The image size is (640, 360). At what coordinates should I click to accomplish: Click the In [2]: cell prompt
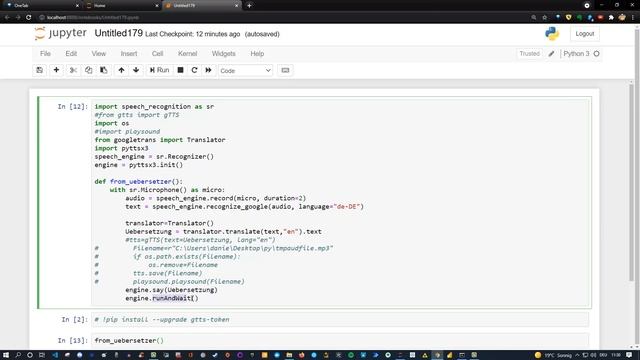(x=75, y=320)
